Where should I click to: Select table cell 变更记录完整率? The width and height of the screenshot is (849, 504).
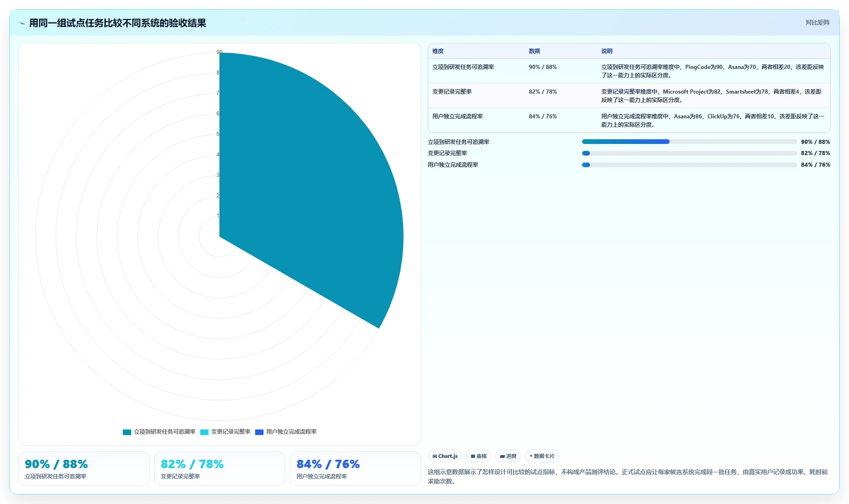point(452,92)
